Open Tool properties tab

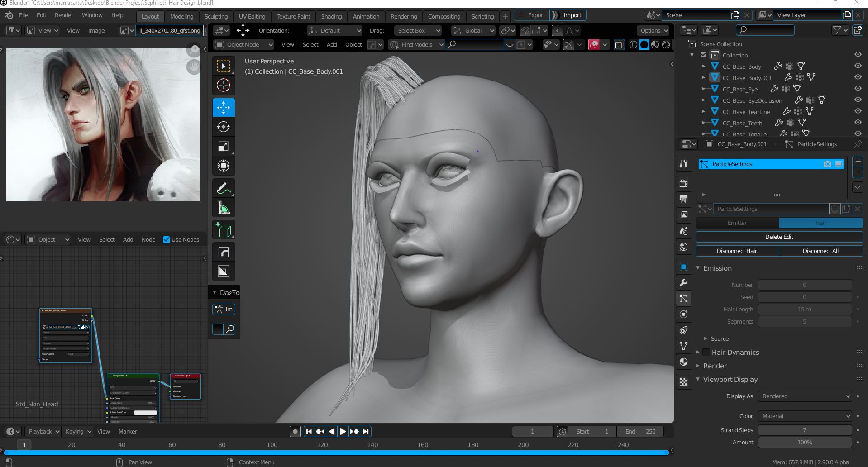coord(684,163)
